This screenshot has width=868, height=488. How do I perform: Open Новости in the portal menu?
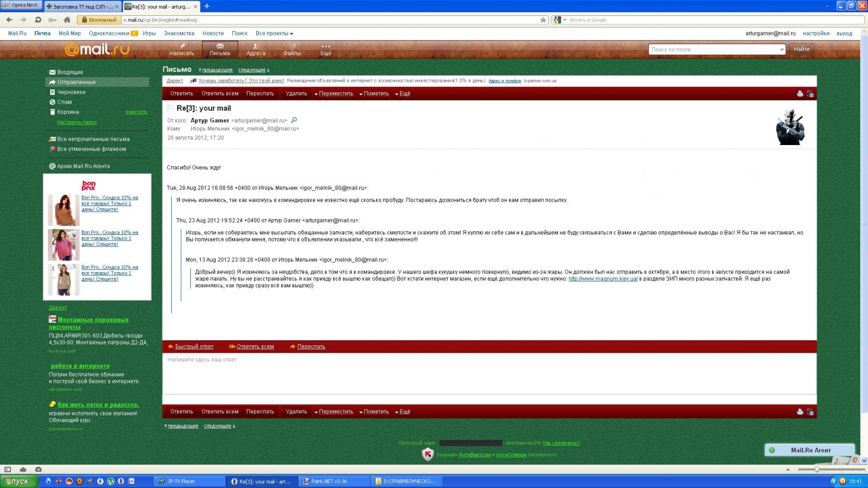click(x=213, y=33)
